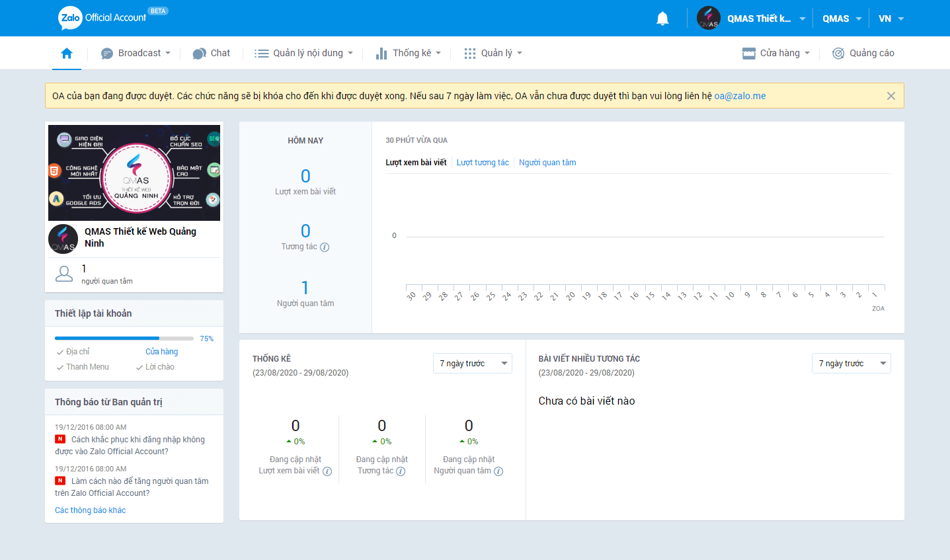Click the Chưa có bài viết nào text
Screen dimensions: 950x560
click(586, 401)
